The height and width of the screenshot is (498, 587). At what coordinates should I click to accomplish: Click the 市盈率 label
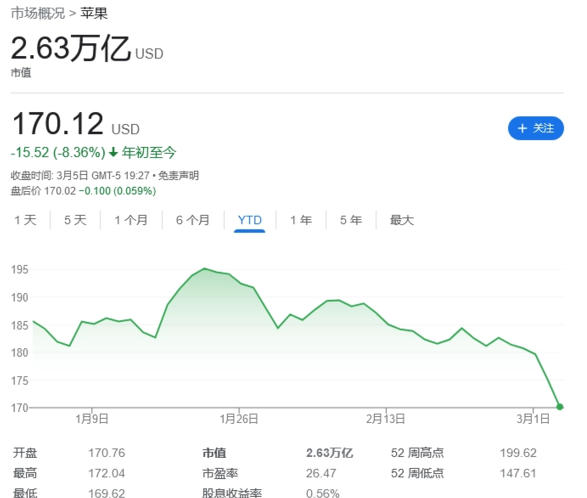point(220,473)
